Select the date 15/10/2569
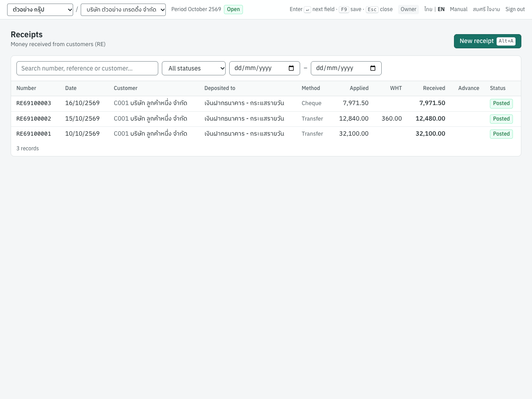This screenshot has width=532, height=399. pyautogui.click(x=82, y=119)
